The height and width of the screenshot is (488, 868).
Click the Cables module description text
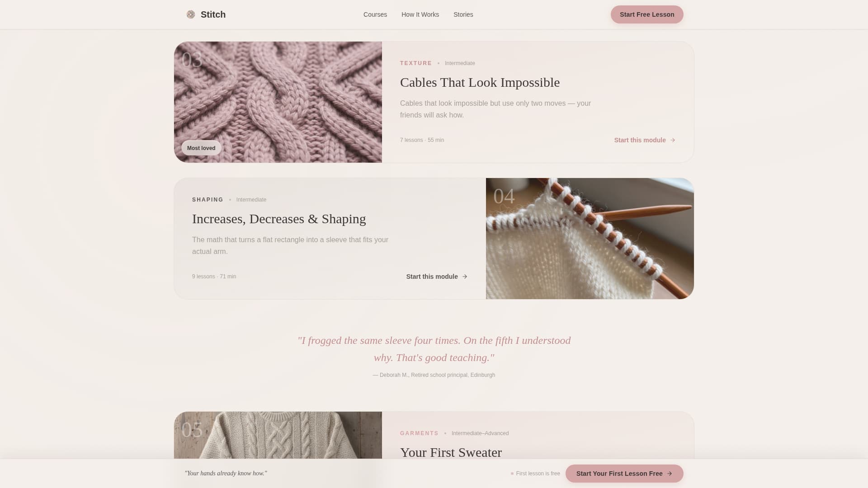(495, 109)
